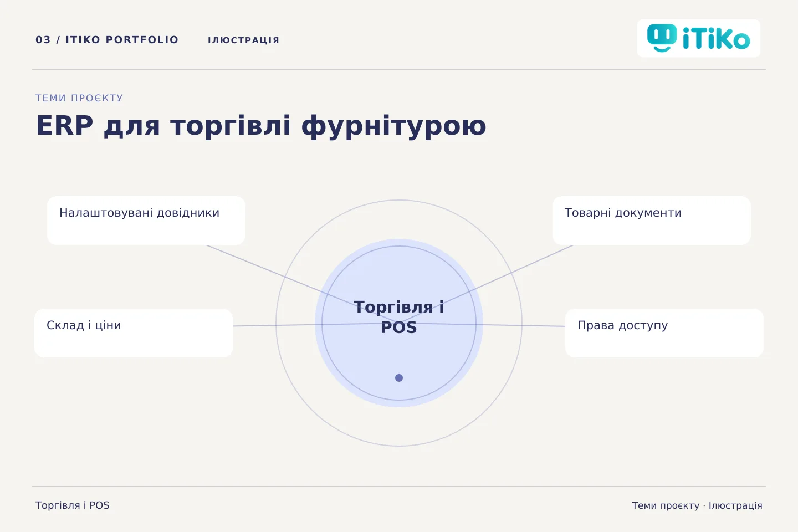Open the 'Склад і ціни' card
The height and width of the screenshot is (532, 798).
[134, 333]
